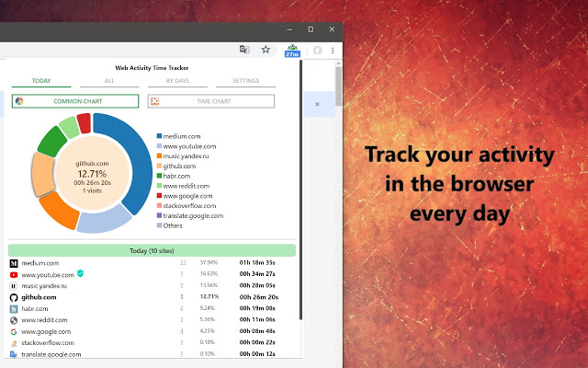Click the music.yandex.ru favicon in list
Image resolution: width=588 pixels, height=368 pixels.
[14, 286]
